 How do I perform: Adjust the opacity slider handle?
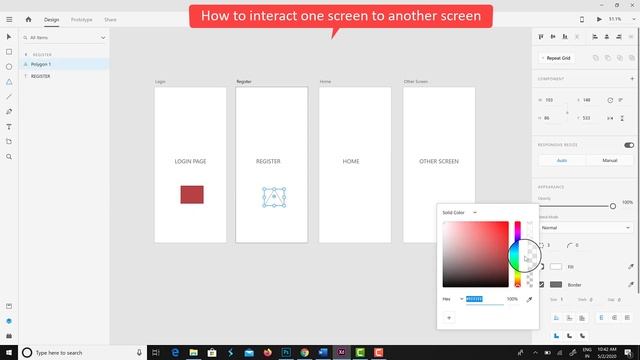pyautogui.click(x=613, y=206)
